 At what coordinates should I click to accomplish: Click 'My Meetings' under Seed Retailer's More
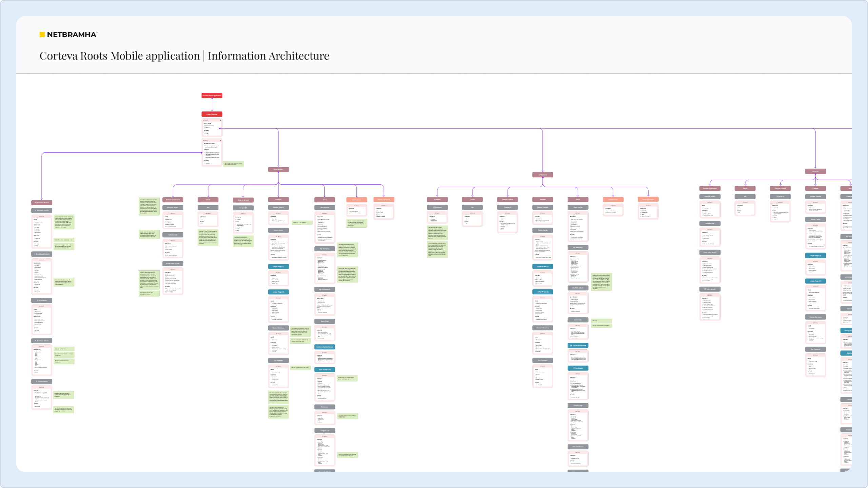tap(325, 249)
